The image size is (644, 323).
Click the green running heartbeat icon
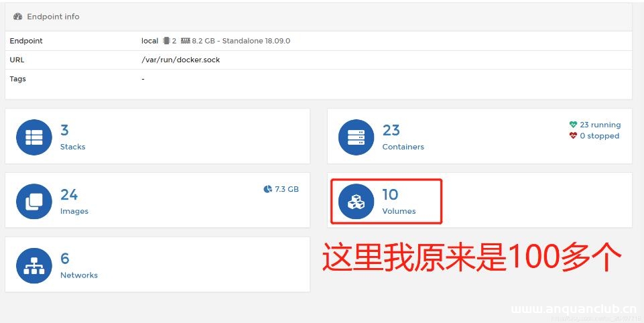coord(574,125)
